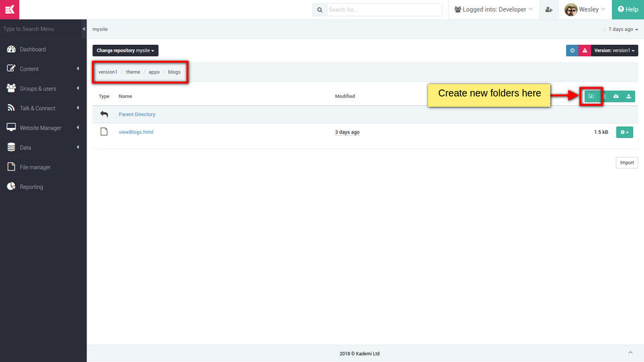Click the upload file arrow icon
Viewport: 644px width, 362px height.
pyautogui.click(x=629, y=97)
